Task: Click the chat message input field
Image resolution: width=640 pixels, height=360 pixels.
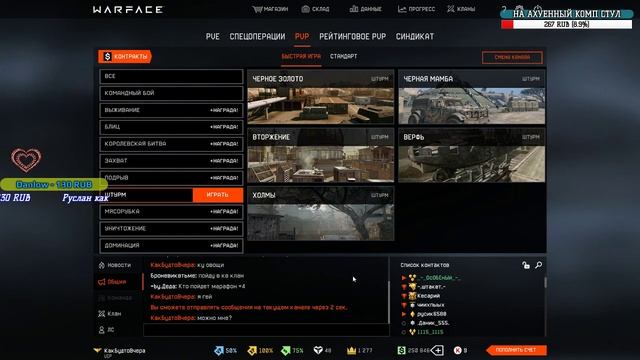Action: (x=266, y=330)
